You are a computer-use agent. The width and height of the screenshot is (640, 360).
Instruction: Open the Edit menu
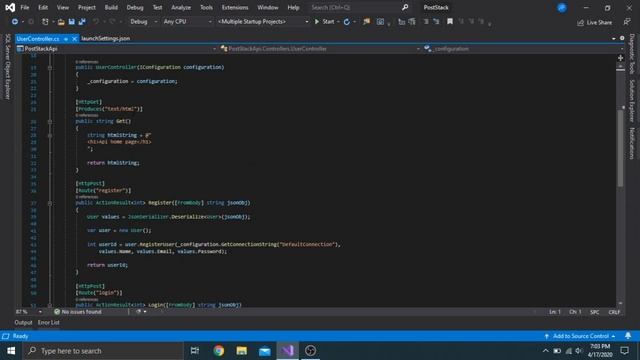coord(43,7)
